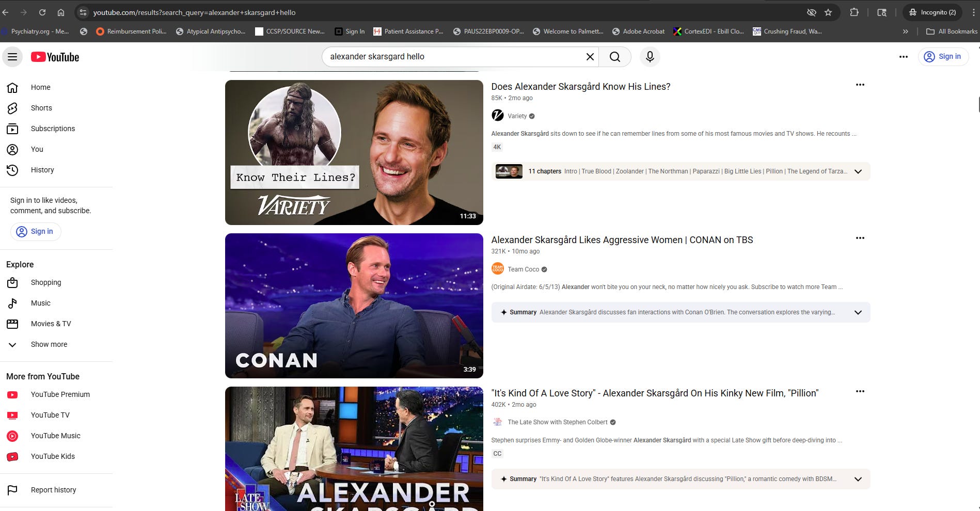
Task: Open the Incognito (2) indicator
Action: click(932, 12)
